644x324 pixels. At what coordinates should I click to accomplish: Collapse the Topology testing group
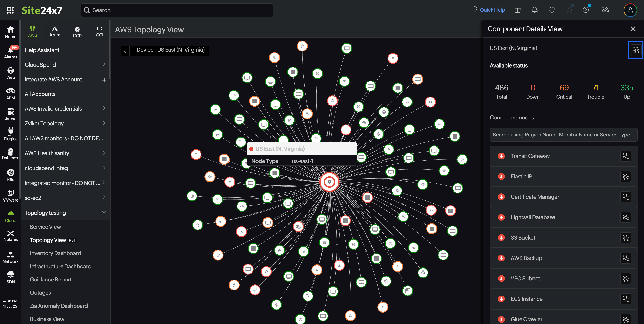(x=104, y=212)
